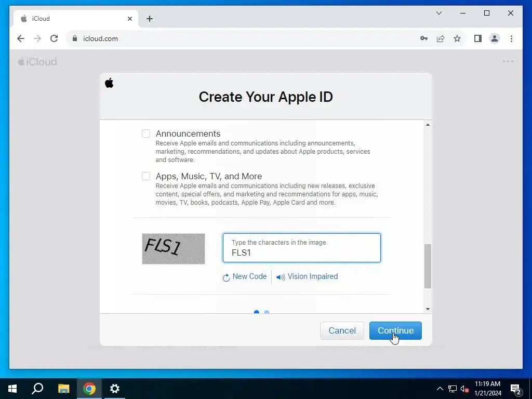The height and width of the screenshot is (399, 532).
Task: Open the iCloud page three-dot menu
Action: 508,61
